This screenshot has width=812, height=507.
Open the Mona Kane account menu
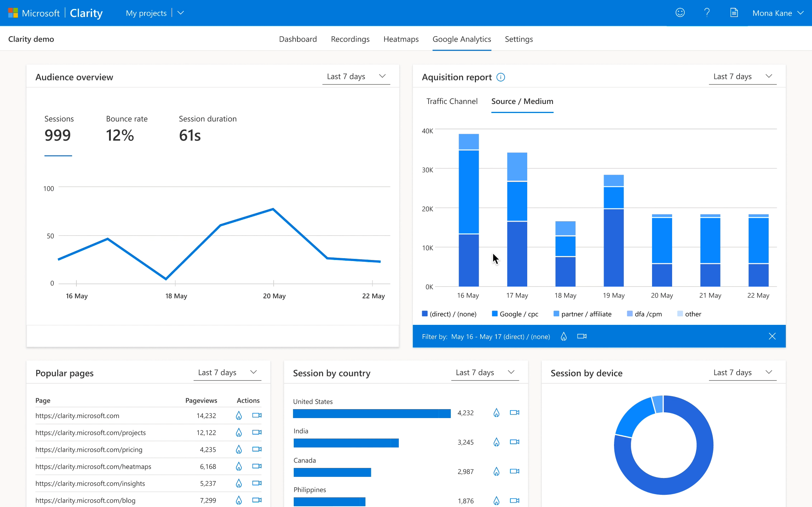point(778,13)
